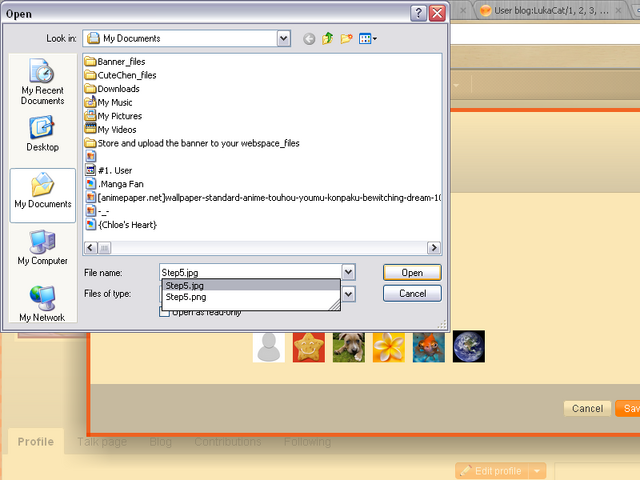Viewport: 640px width, 480px height.
Task: Go to My Recent Documents in places bar
Action: pos(42,82)
